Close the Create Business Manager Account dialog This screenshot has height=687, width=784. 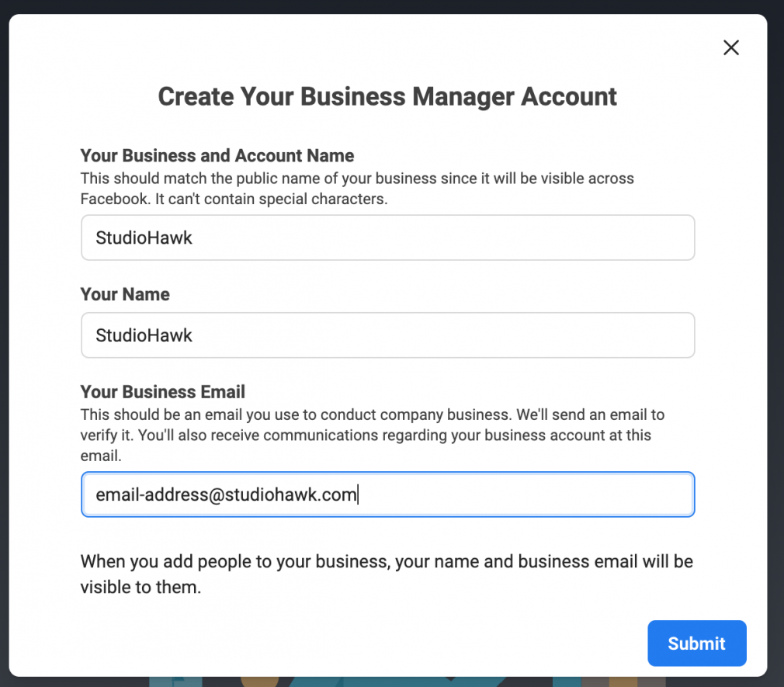click(x=730, y=47)
